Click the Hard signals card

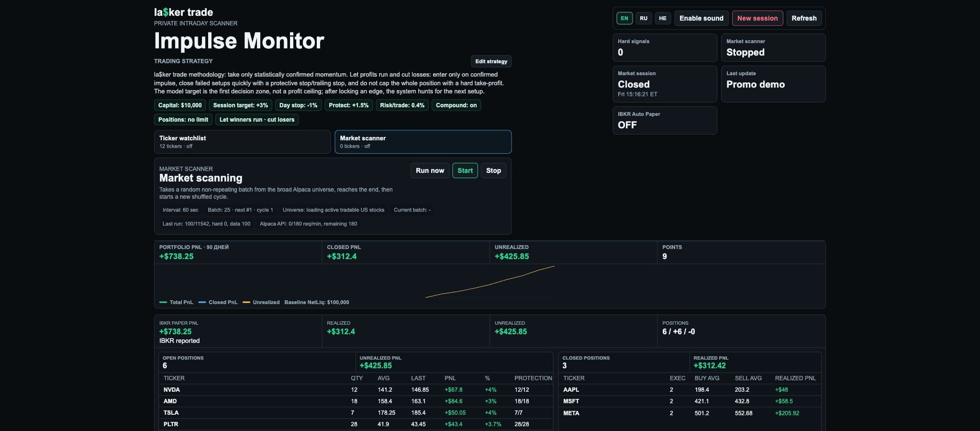665,47
